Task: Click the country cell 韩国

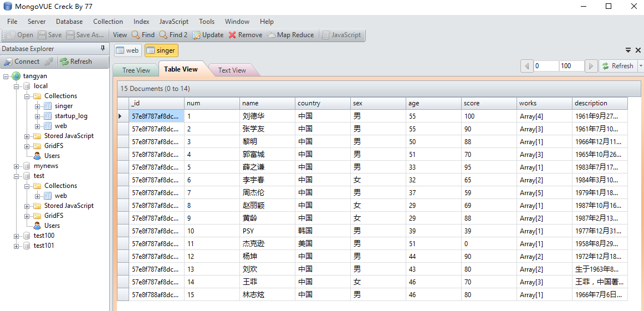Action: [x=323, y=231]
